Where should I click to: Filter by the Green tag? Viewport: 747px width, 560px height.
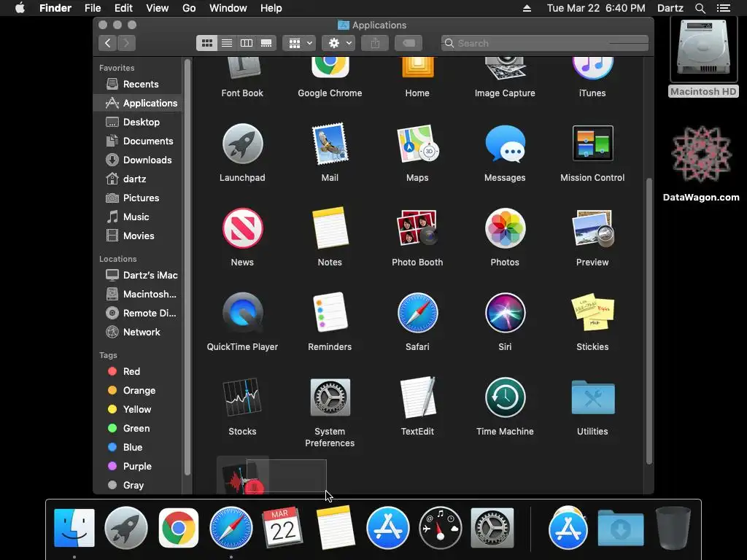pos(138,429)
